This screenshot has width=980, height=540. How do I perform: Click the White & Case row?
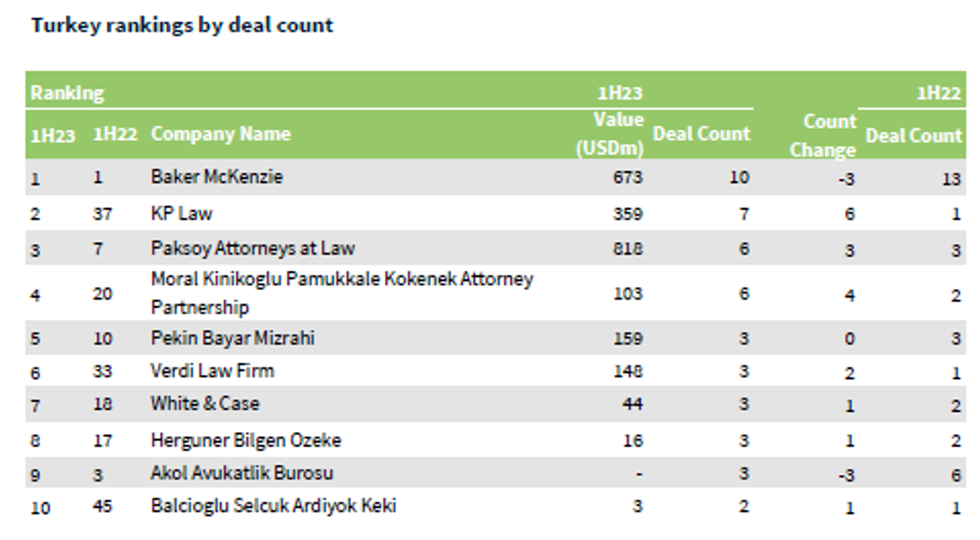495,404
